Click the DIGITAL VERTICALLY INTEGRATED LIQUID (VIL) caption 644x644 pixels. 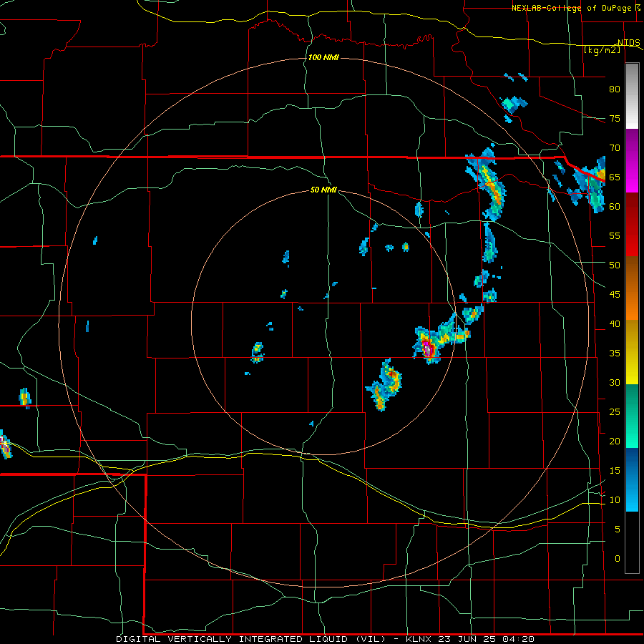(250, 639)
